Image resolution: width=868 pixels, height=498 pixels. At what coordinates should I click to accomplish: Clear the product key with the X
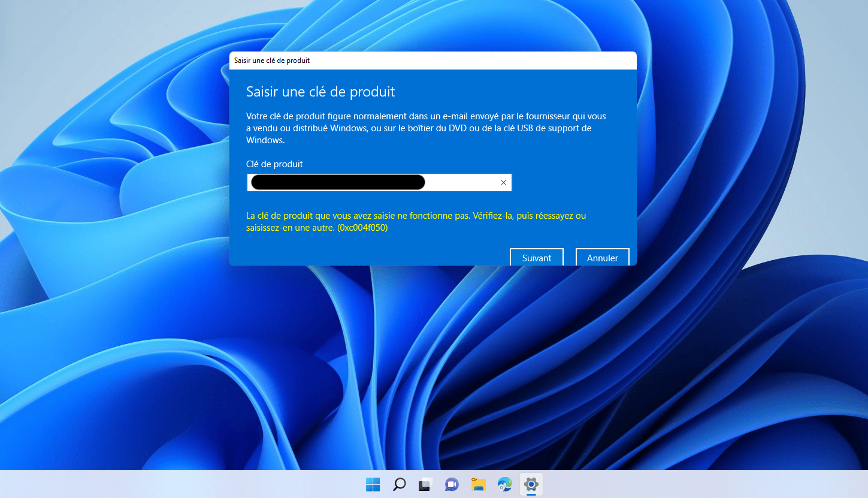coord(503,183)
